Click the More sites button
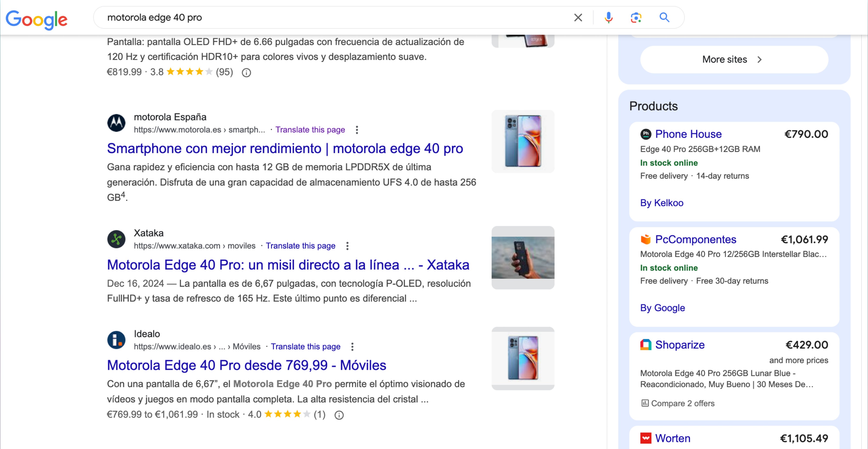Screen dimensions: 868x449 tap(734, 60)
